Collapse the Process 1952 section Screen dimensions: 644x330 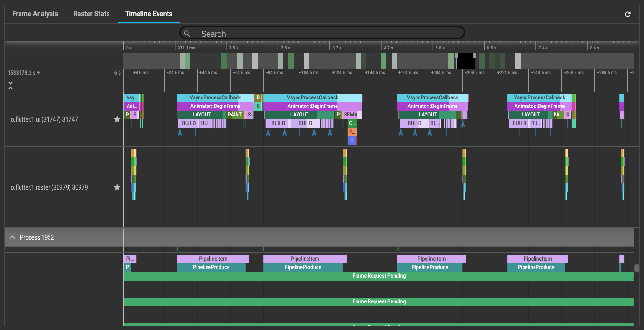12,237
